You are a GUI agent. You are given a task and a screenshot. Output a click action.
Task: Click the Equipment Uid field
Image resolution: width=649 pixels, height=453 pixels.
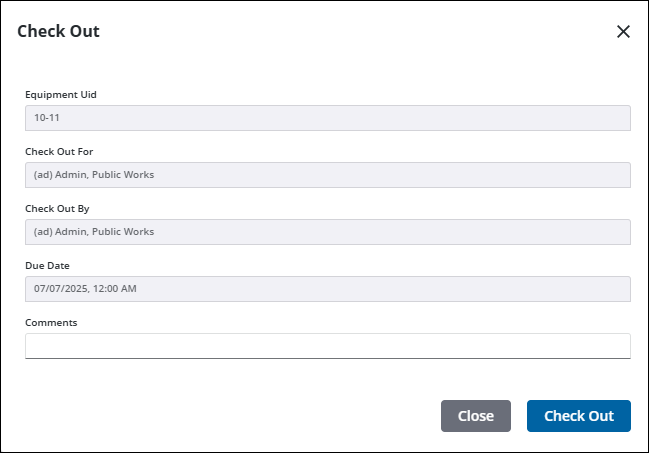(x=327, y=118)
